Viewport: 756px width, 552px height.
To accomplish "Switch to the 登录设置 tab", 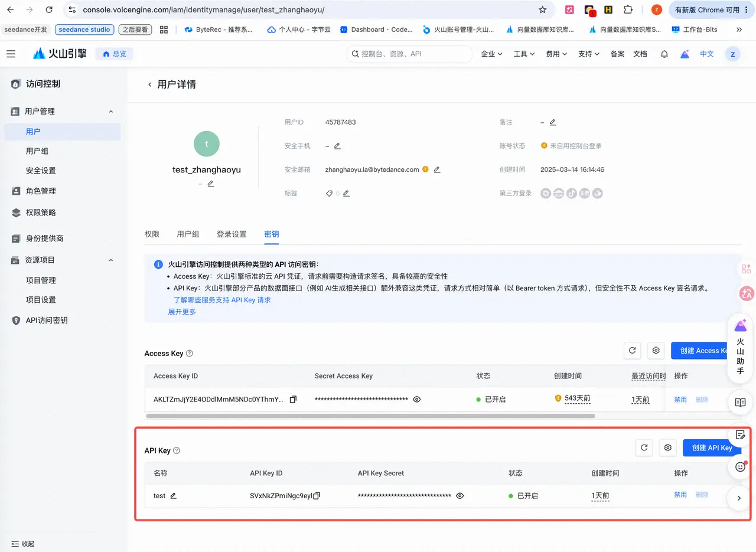I will pos(232,234).
